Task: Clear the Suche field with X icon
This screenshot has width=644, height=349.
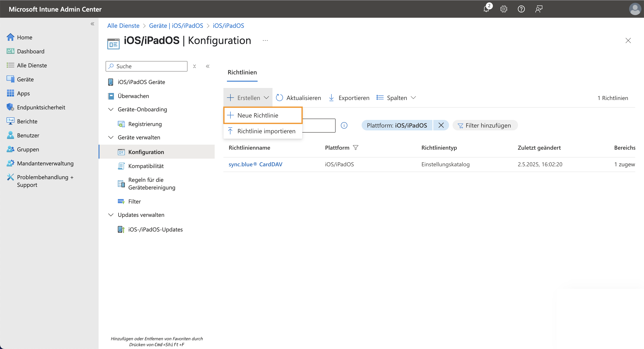Action: click(x=195, y=66)
